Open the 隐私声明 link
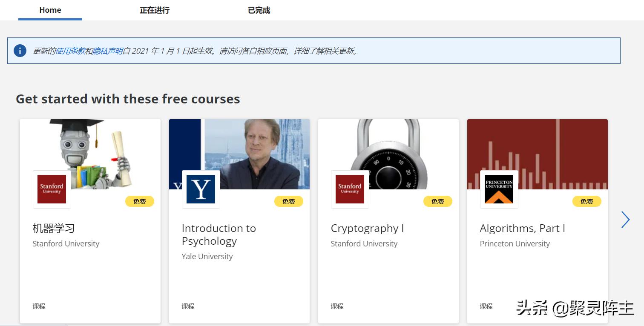 coord(108,51)
